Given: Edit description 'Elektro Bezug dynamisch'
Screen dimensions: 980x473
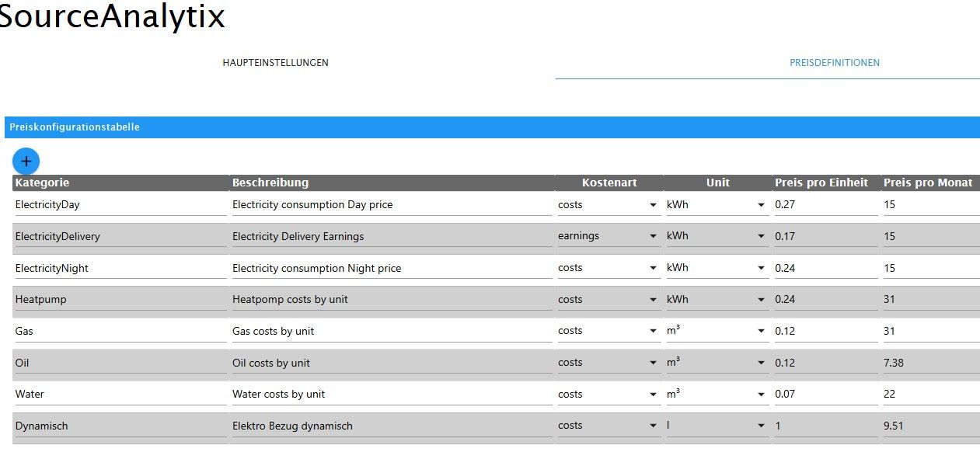Looking at the screenshot, I should 392,426.
